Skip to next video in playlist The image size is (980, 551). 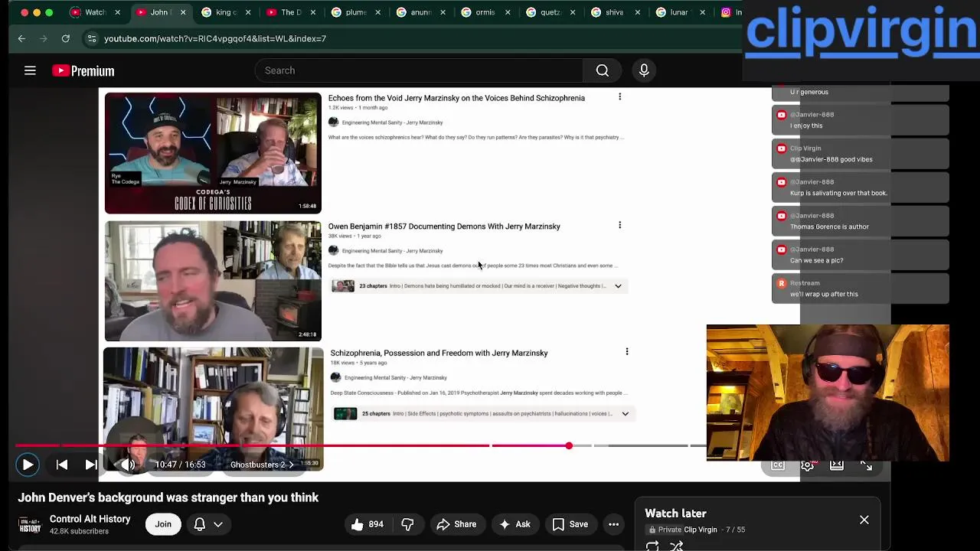pyautogui.click(x=90, y=465)
